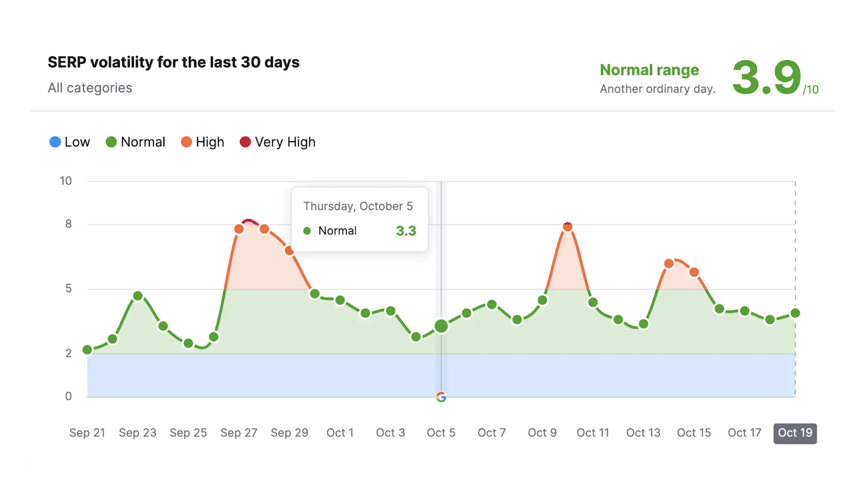The width and height of the screenshot is (868, 490).
Task: Click the Google logo below the chart
Action: (441, 398)
